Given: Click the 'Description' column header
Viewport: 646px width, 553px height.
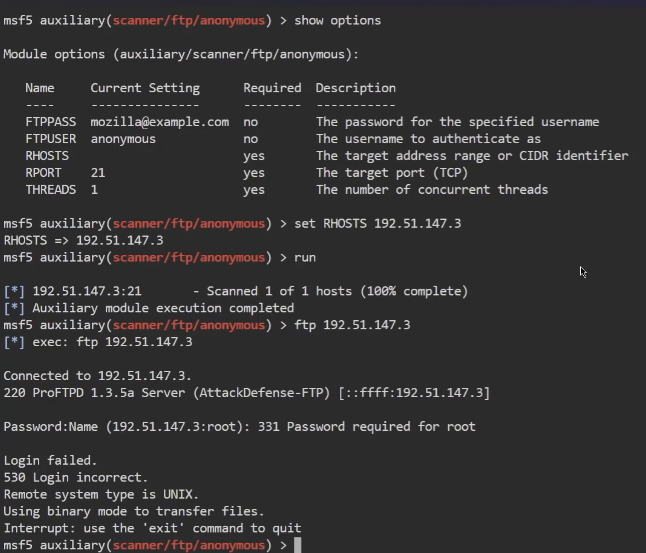Looking at the screenshot, I should pos(355,88).
